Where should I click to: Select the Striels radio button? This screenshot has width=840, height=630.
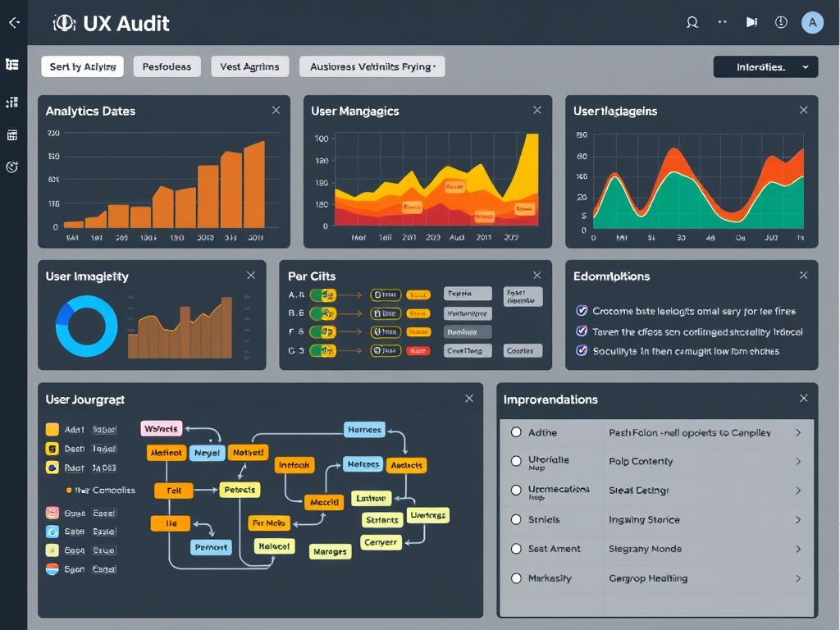pyautogui.click(x=516, y=519)
